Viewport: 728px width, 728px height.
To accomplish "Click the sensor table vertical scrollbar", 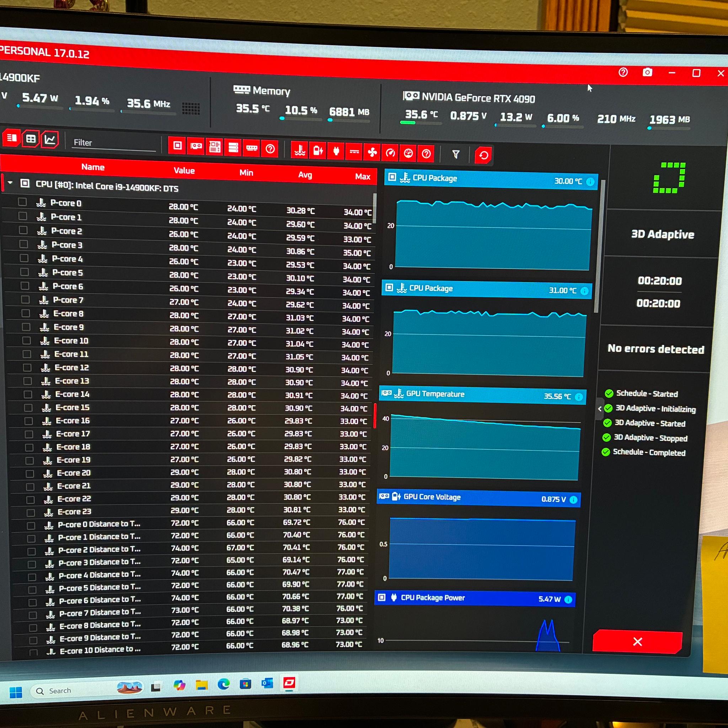I will point(375,208).
